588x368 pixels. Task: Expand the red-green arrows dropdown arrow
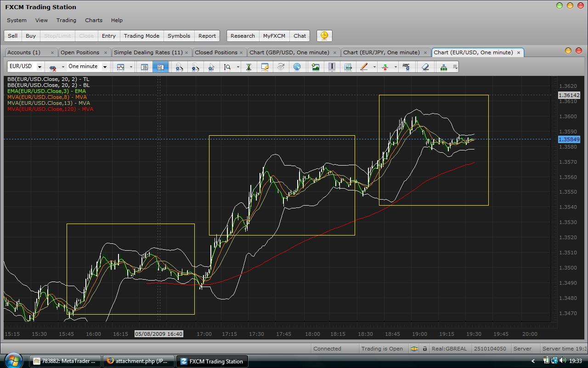396,67
